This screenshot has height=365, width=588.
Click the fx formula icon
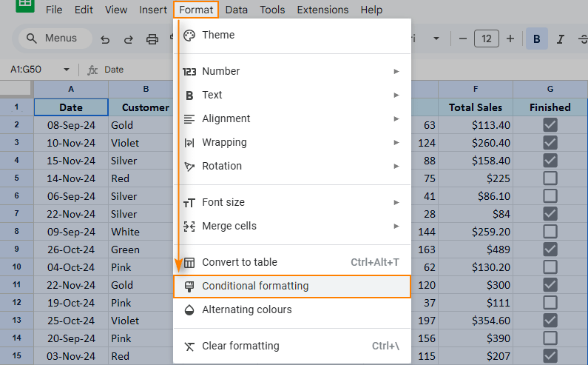pos(92,70)
